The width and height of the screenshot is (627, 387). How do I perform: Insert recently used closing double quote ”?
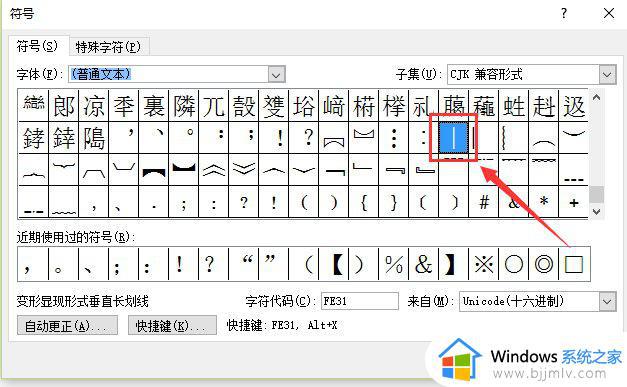(274, 264)
